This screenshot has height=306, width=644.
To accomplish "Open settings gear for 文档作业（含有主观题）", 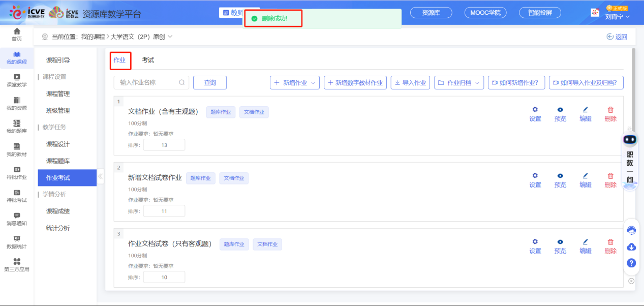I will coord(535,113).
